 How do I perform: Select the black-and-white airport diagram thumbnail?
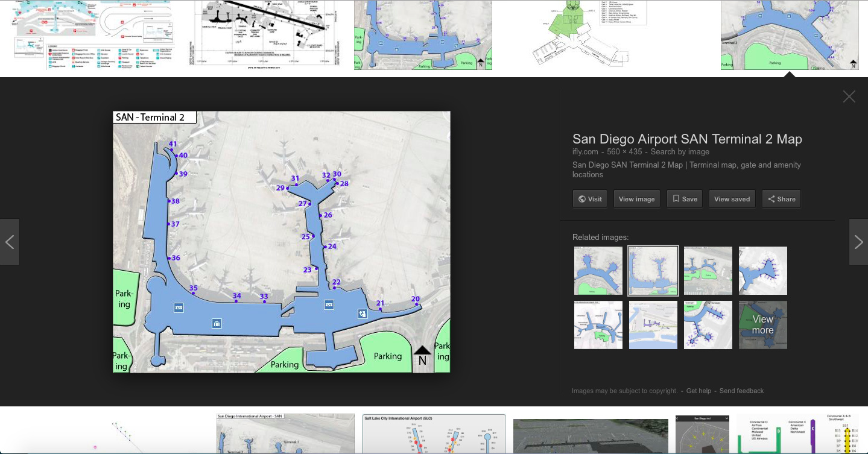pos(267,35)
